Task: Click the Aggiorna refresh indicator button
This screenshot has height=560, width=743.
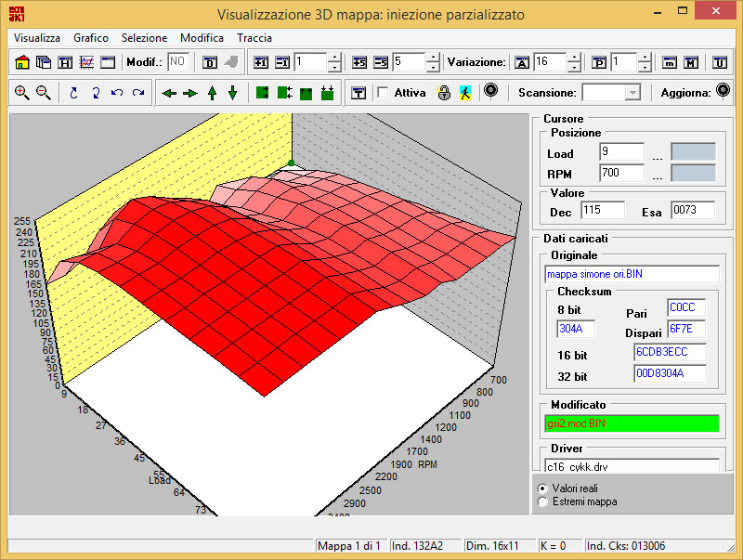Action: (x=721, y=92)
